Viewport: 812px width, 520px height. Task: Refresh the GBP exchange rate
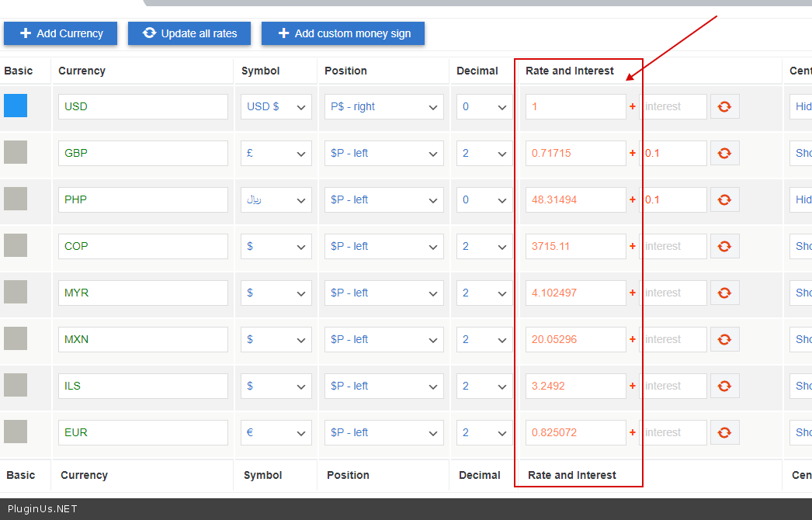pyautogui.click(x=724, y=153)
